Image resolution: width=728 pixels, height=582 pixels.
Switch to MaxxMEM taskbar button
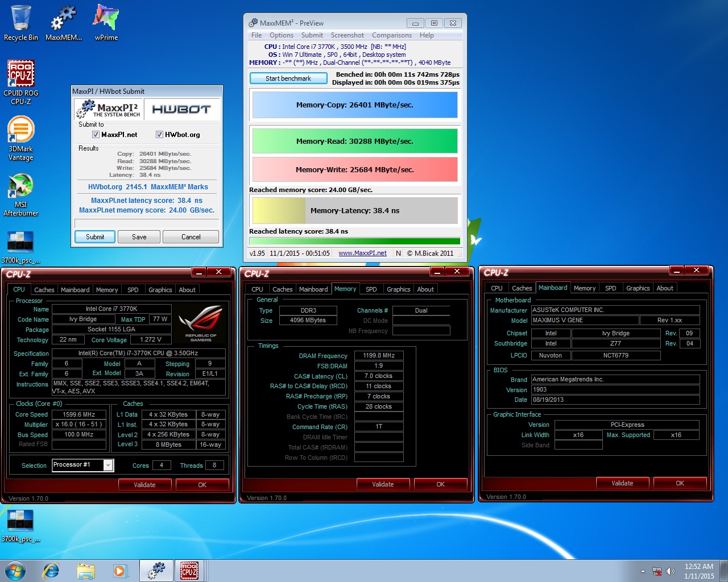coord(155,571)
